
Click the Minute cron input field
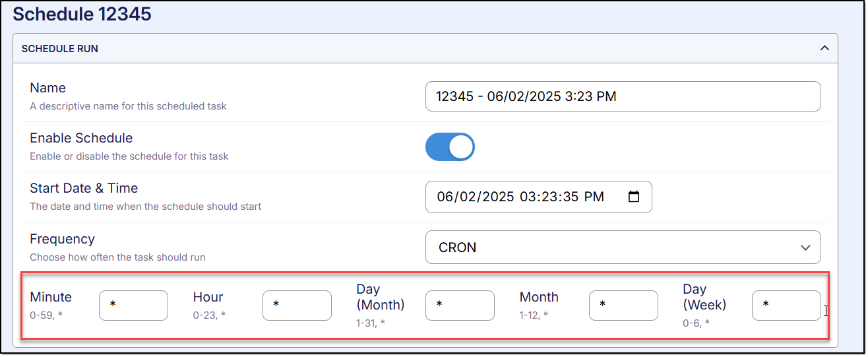coord(133,305)
